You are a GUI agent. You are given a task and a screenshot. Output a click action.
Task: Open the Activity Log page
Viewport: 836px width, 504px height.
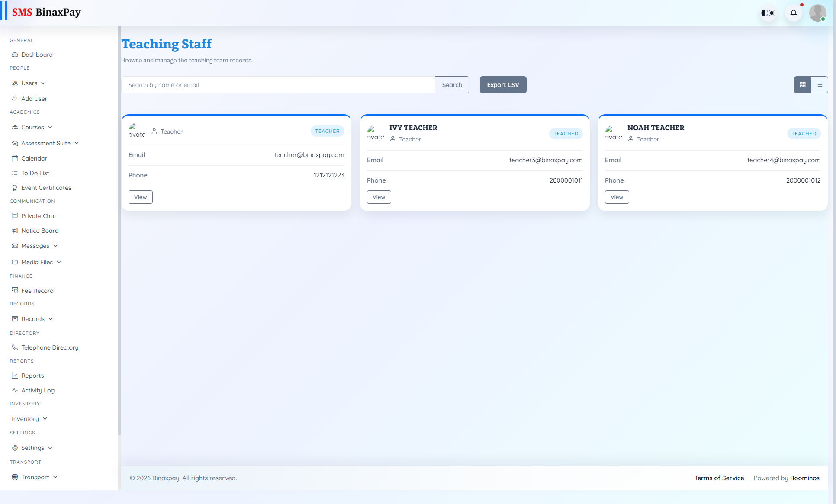tap(38, 390)
